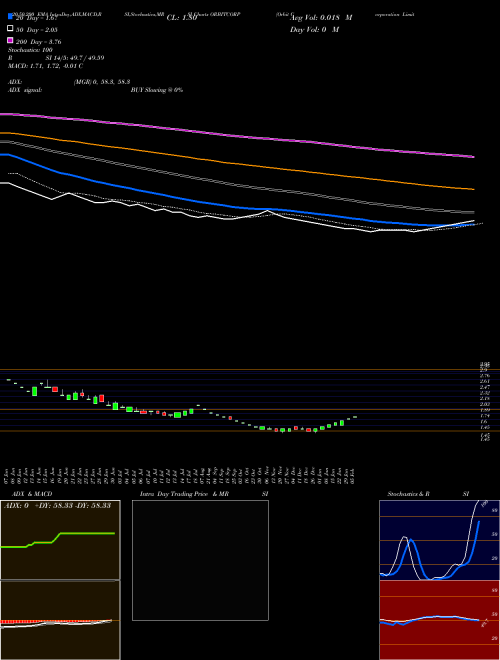Click the red RSI lower panel
This screenshot has height=660, width=500.
point(439,620)
